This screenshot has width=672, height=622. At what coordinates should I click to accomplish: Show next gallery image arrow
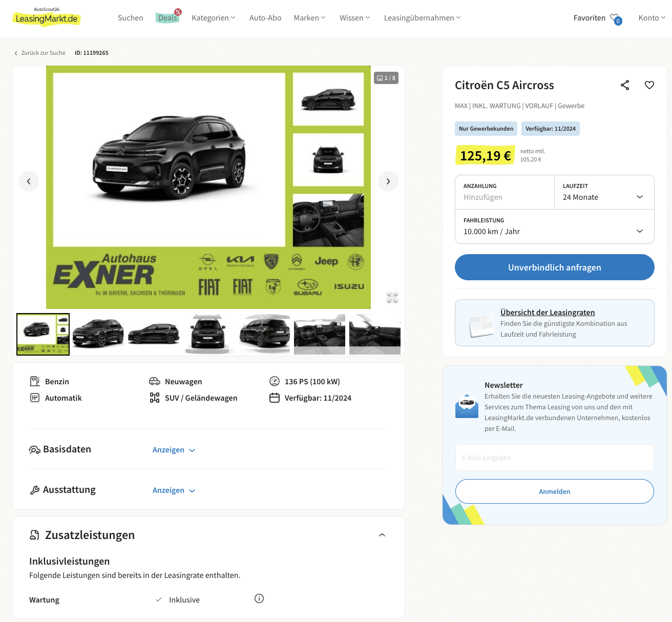coord(388,181)
